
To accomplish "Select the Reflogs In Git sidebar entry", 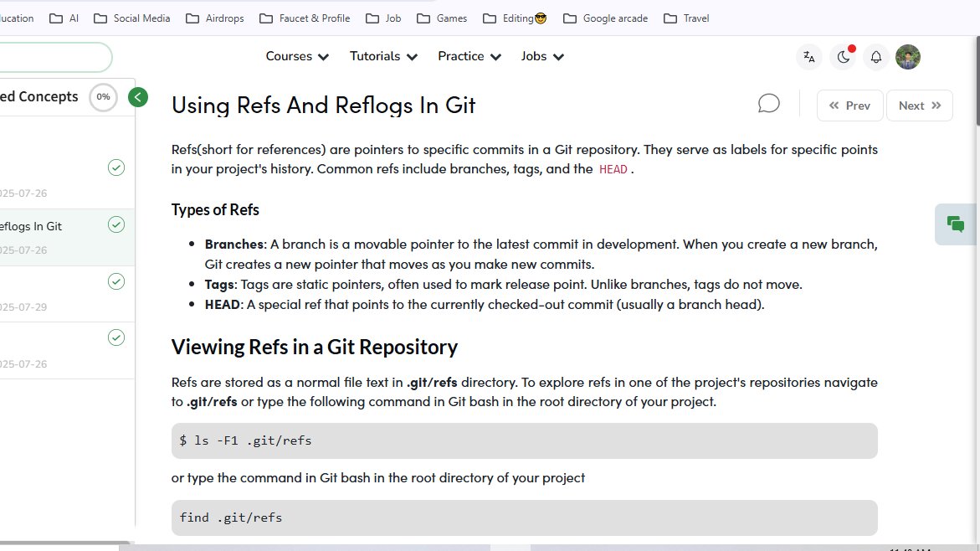I will point(67,238).
